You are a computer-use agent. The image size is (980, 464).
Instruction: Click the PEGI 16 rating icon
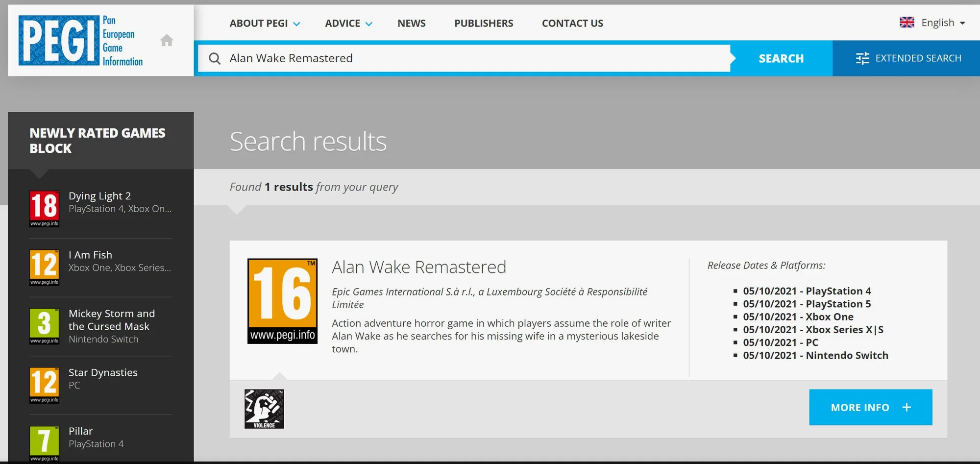coord(282,301)
